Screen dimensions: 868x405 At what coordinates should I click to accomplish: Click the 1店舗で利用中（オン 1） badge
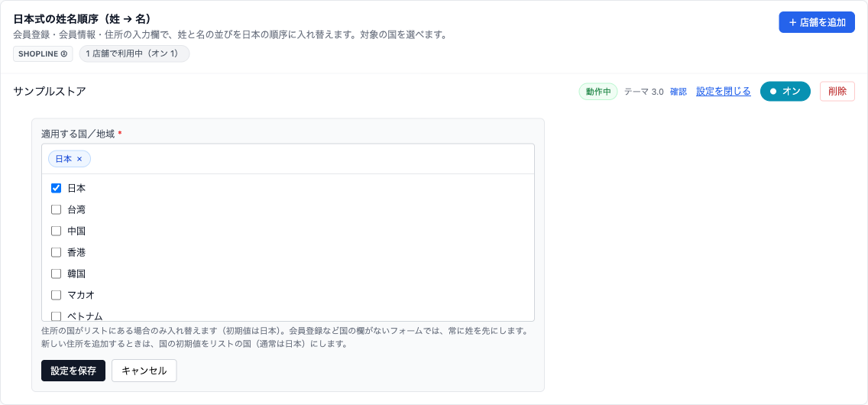(134, 53)
